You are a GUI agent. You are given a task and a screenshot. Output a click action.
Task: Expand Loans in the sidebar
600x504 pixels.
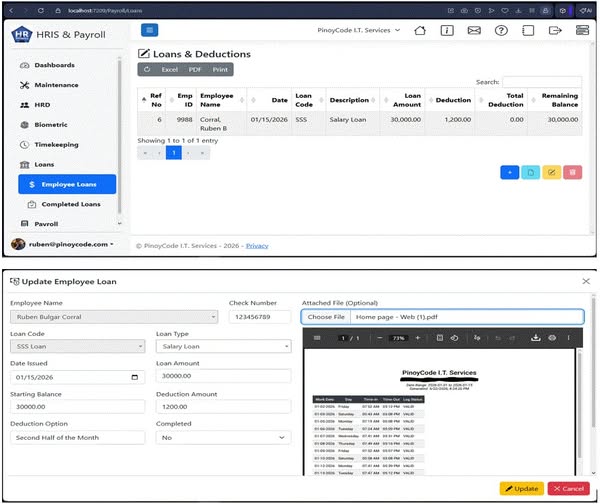[44, 165]
